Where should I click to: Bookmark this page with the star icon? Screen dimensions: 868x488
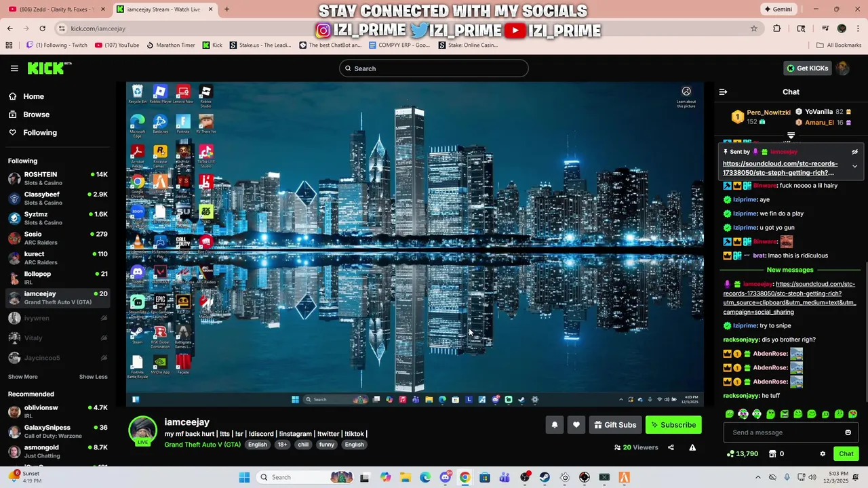pyautogui.click(x=753, y=28)
